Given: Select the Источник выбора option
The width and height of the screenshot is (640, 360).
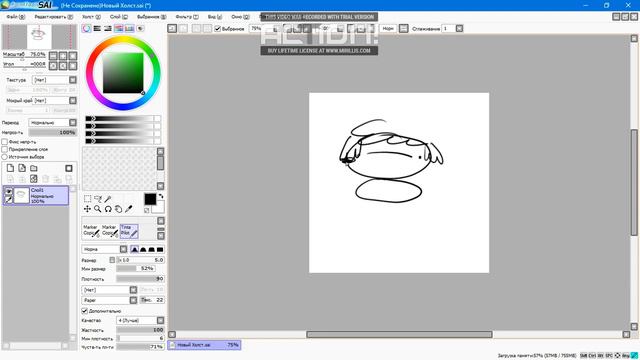Looking at the screenshot, I should pos(4,157).
